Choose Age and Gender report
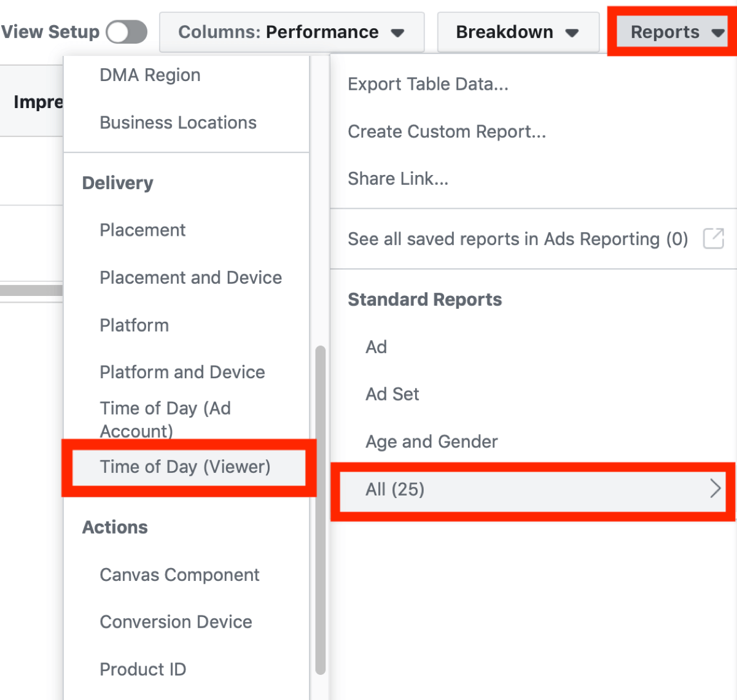737x700 pixels. tap(431, 441)
